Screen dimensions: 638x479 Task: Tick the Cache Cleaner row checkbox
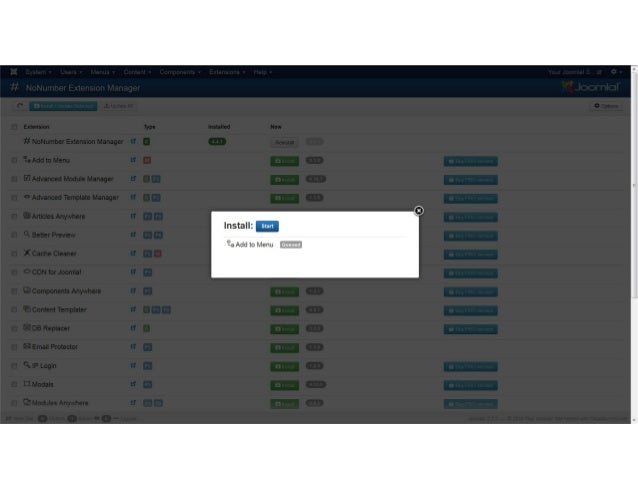[x=14, y=254]
